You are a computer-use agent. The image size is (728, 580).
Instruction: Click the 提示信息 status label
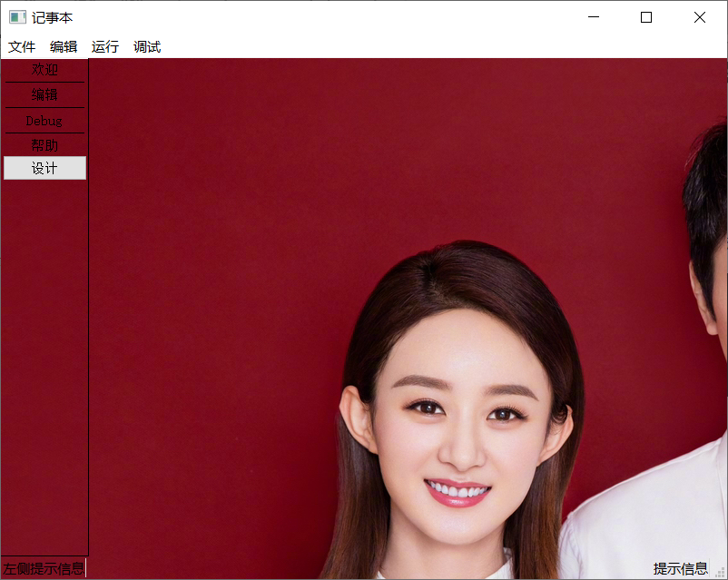(679, 568)
